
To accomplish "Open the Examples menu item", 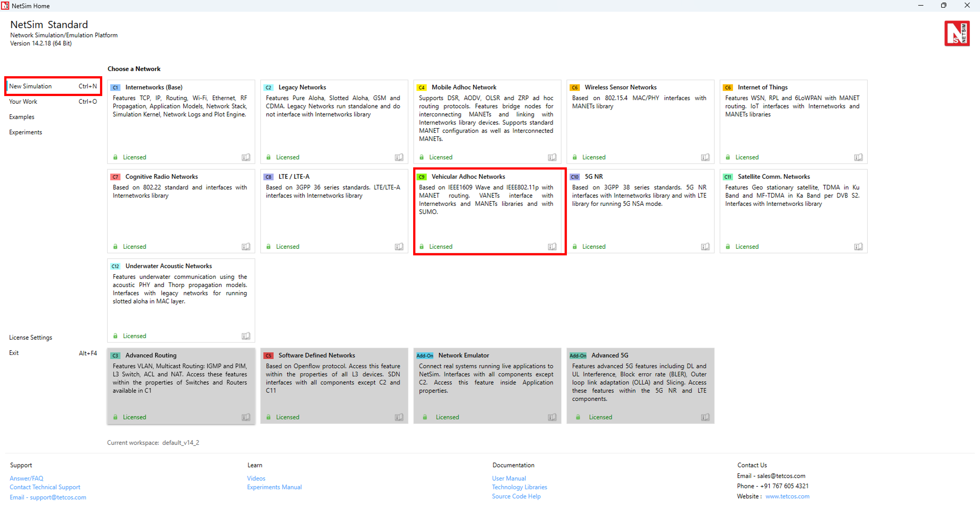I will 22,117.
